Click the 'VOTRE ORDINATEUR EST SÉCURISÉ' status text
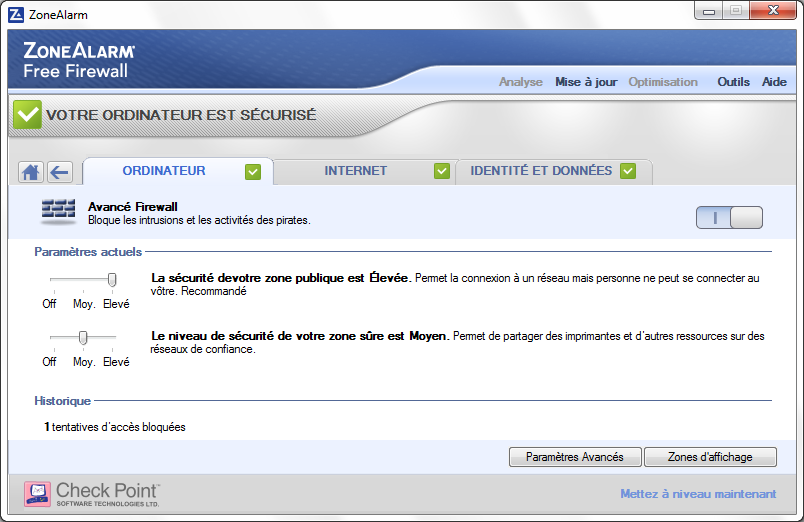The width and height of the screenshot is (804, 522). click(x=181, y=115)
